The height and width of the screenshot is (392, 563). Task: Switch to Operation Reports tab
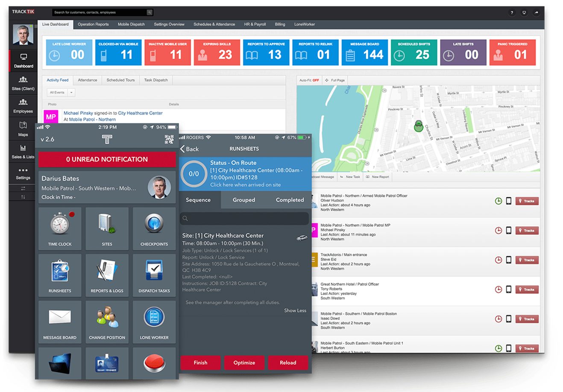point(93,24)
